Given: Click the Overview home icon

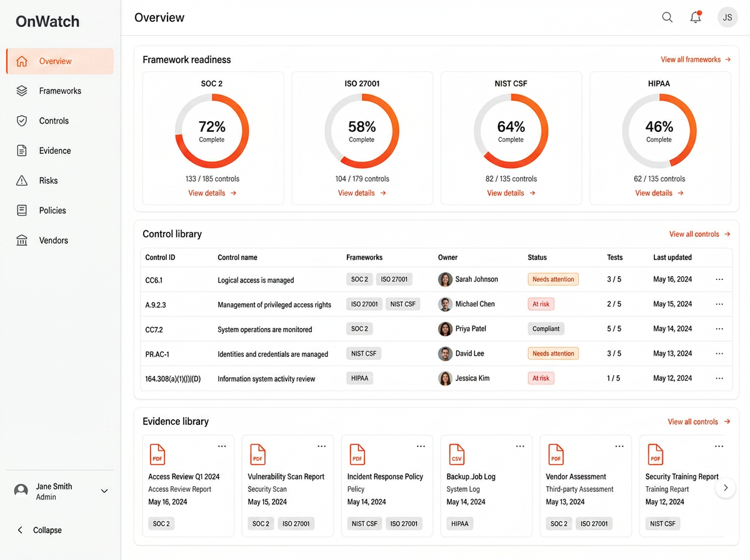Looking at the screenshot, I should click(22, 61).
